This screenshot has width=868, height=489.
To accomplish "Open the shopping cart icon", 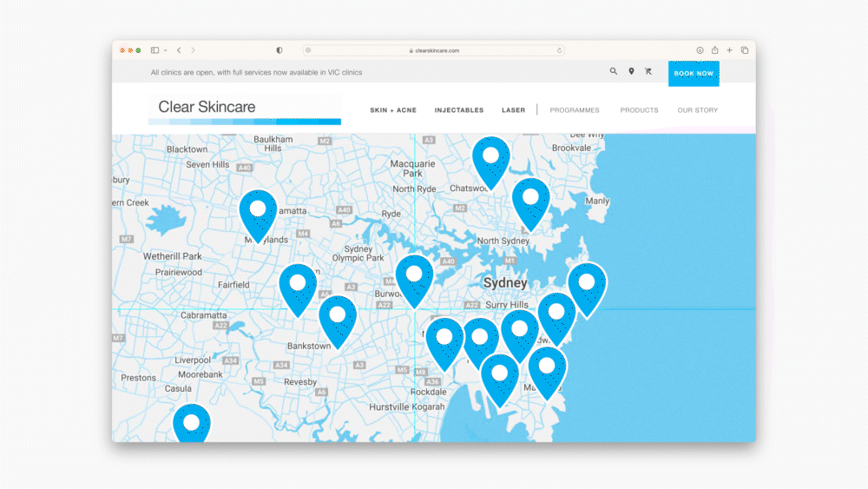I will [x=648, y=71].
